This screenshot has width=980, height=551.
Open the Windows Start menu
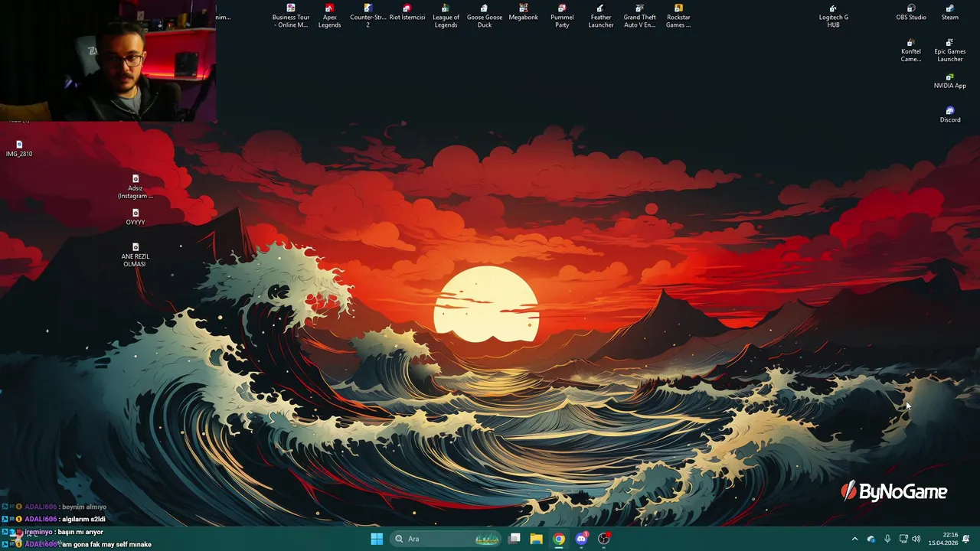(377, 539)
